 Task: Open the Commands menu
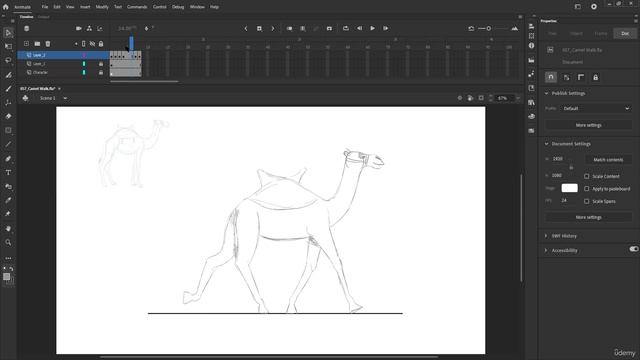(137, 7)
